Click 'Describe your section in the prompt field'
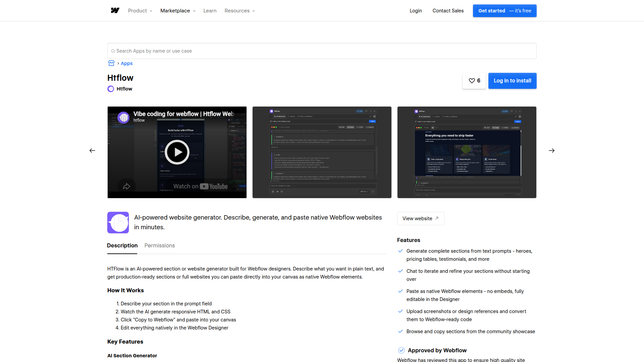 click(166, 304)
